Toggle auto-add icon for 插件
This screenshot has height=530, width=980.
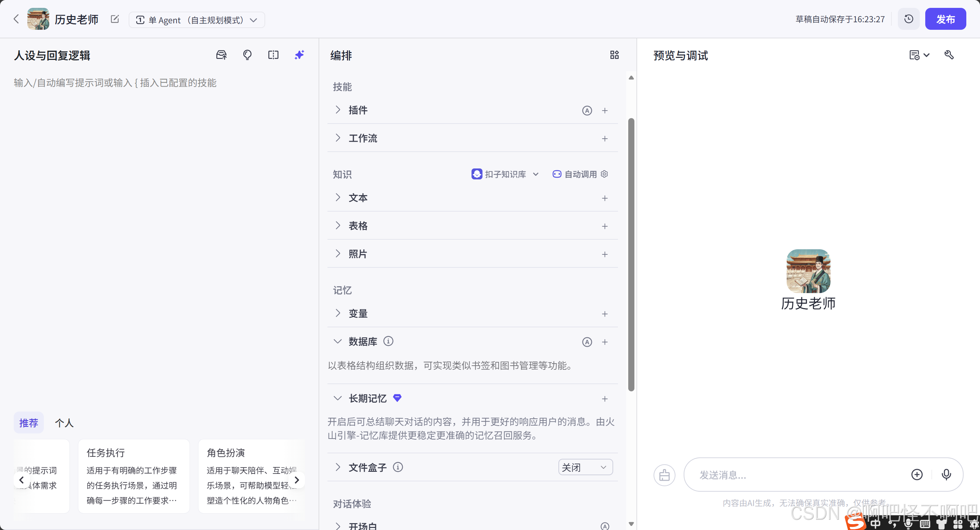tap(586, 110)
